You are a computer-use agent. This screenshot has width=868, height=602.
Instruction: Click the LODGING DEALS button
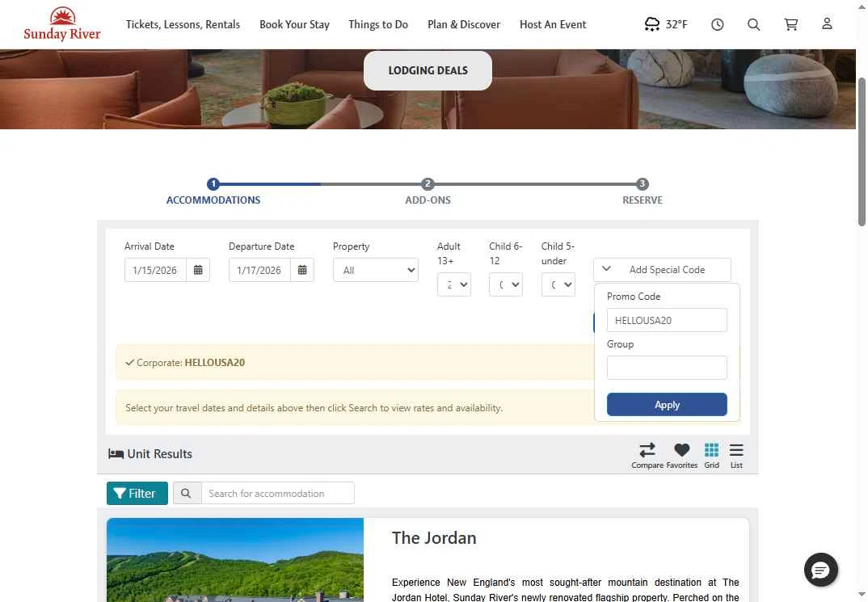pyautogui.click(x=428, y=70)
